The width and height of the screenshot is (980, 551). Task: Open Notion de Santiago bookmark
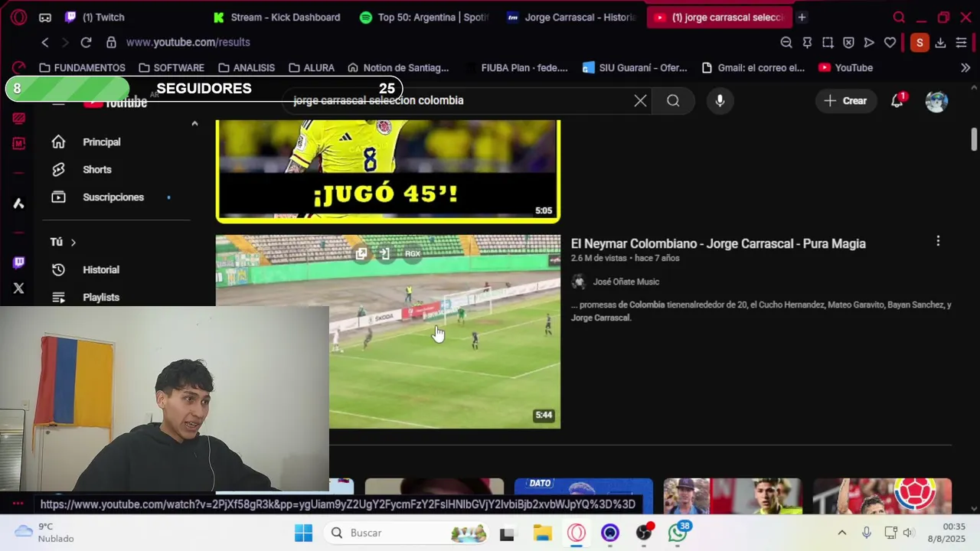(398, 67)
